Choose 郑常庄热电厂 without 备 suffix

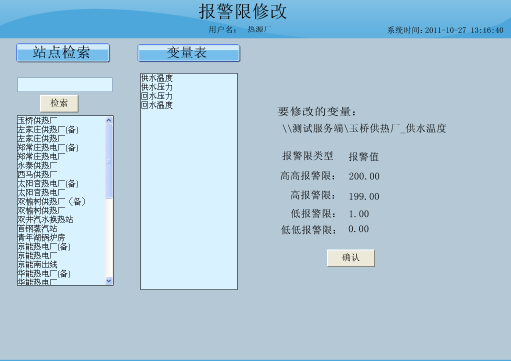point(41,156)
